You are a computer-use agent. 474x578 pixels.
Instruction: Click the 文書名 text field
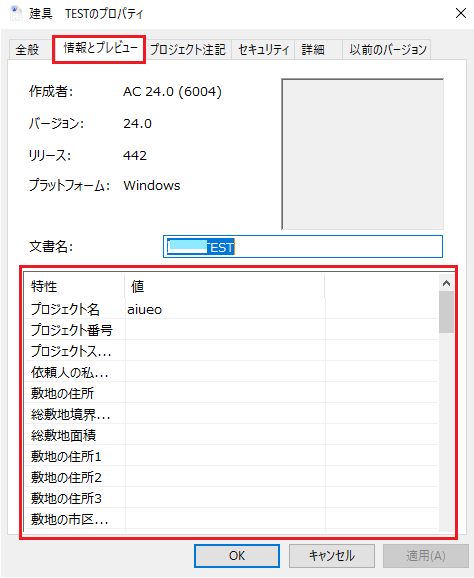pyautogui.click(x=303, y=247)
